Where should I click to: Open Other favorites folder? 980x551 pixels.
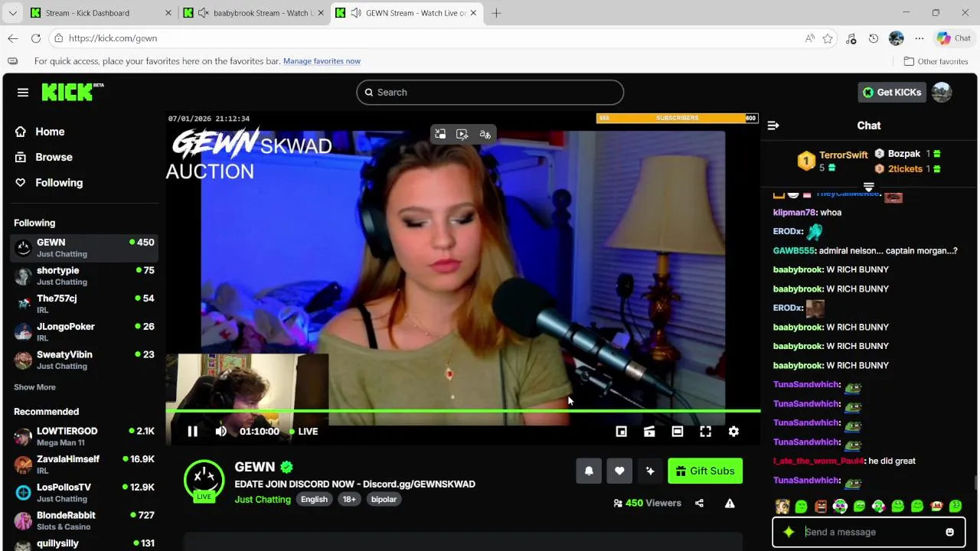[936, 61]
